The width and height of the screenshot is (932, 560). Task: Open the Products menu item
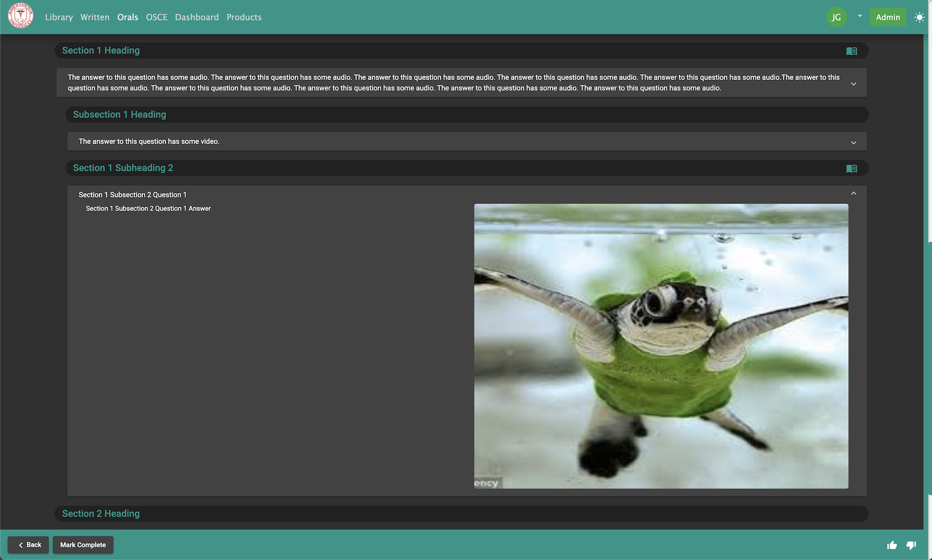coord(244,17)
